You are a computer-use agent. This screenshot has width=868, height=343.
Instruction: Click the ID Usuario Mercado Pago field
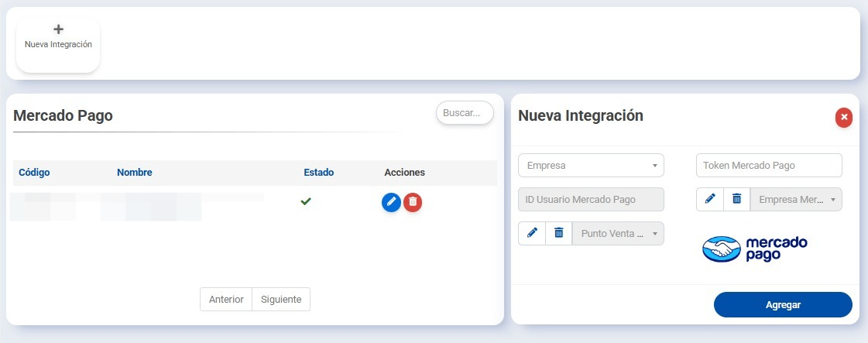pyautogui.click(x=592, y=200)
